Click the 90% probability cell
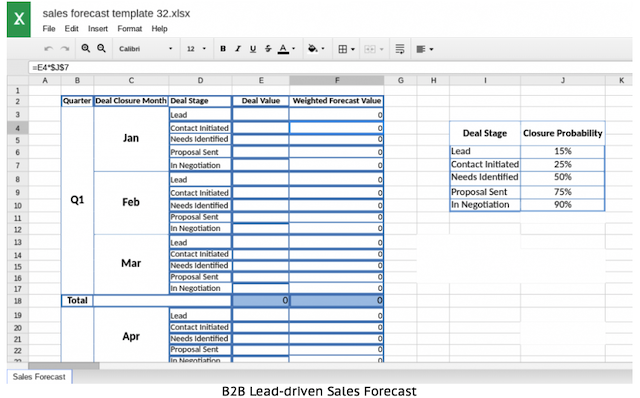 click(x=562, y=205)
